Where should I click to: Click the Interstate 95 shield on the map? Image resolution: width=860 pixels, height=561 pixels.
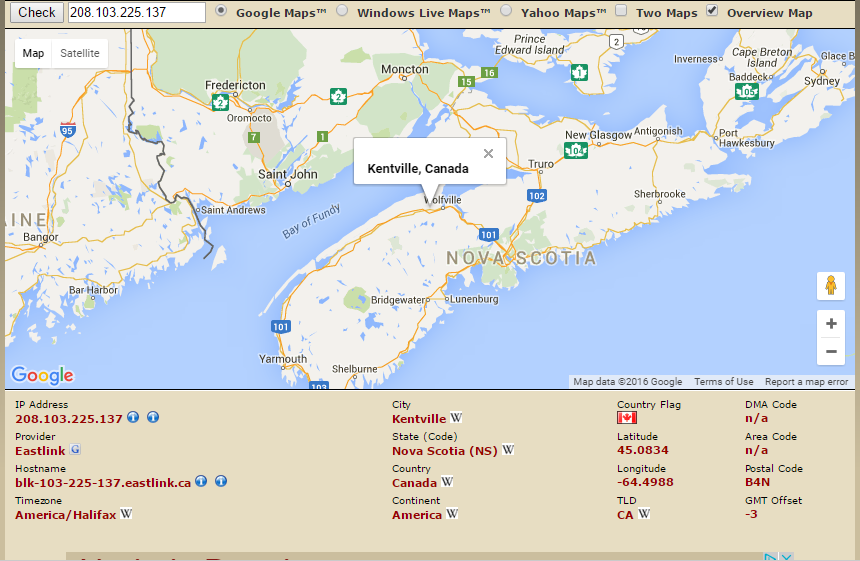pos(67,131)
